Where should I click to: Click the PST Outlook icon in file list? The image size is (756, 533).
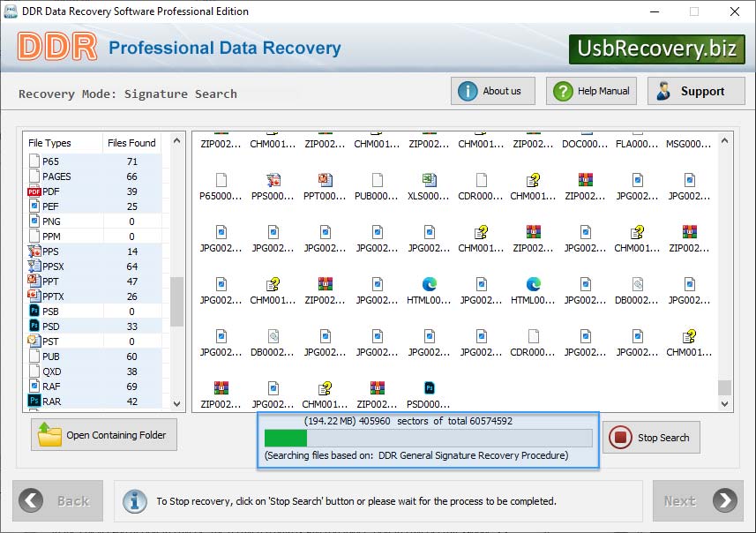point(34,341)
